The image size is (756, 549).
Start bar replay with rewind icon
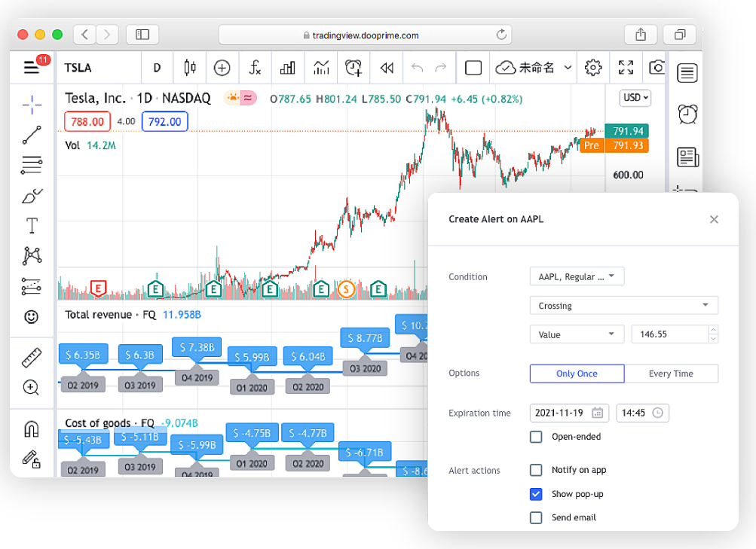387,68
